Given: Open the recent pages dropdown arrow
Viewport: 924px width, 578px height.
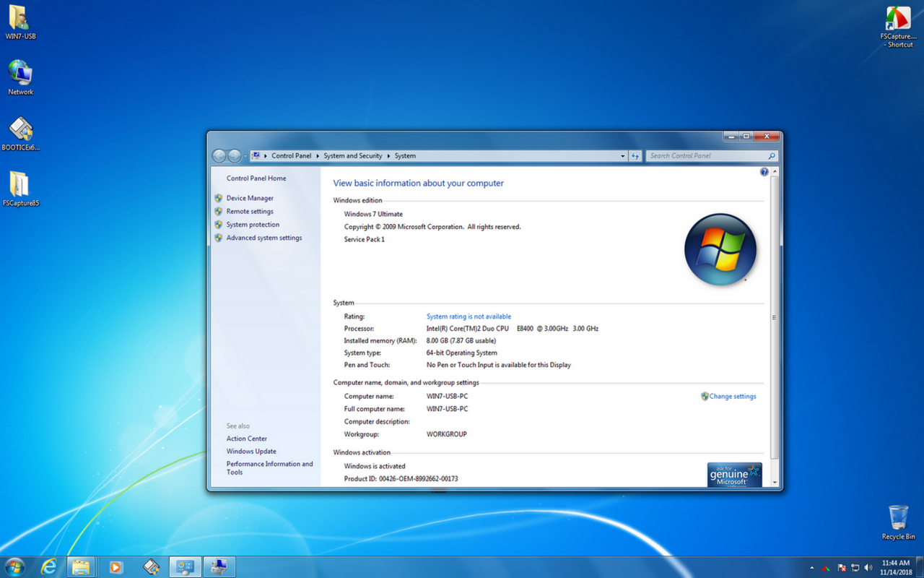Looking at the screenshot, I should 245,156.
